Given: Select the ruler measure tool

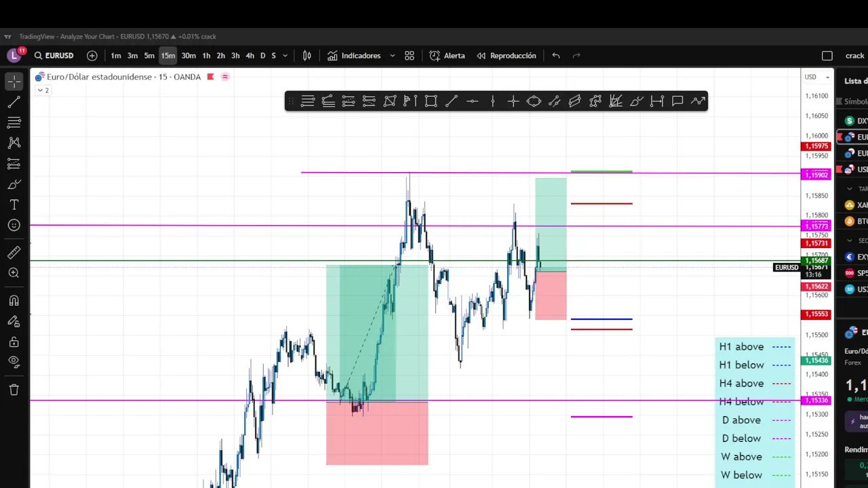Looking at the screenshot, I should (14, 252).
